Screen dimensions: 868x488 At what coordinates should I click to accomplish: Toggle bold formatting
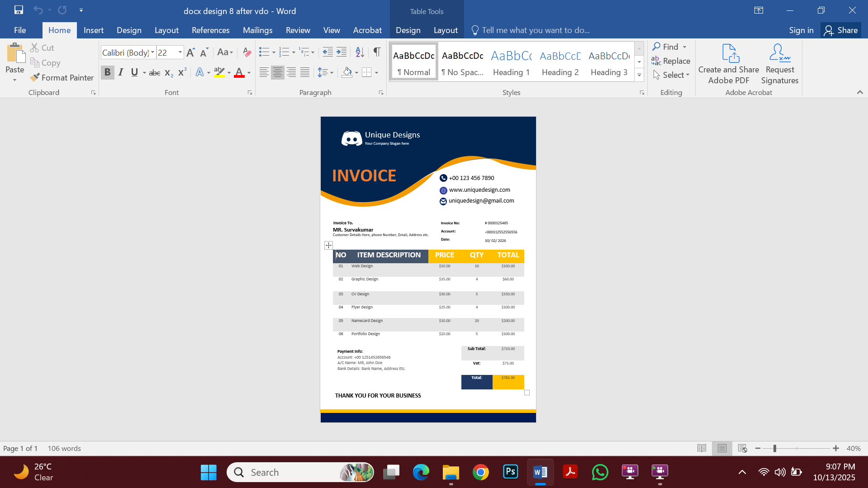(107, 72)
